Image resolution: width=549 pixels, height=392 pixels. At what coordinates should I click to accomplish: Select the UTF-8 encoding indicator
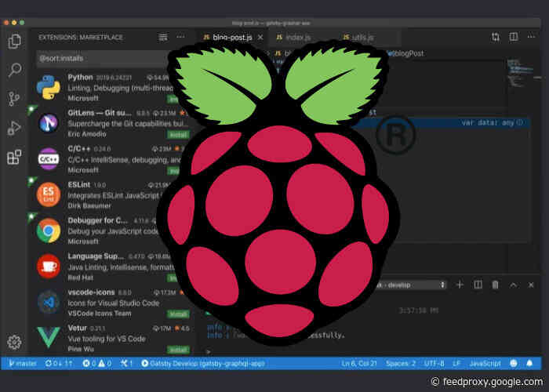pos(434,364)
